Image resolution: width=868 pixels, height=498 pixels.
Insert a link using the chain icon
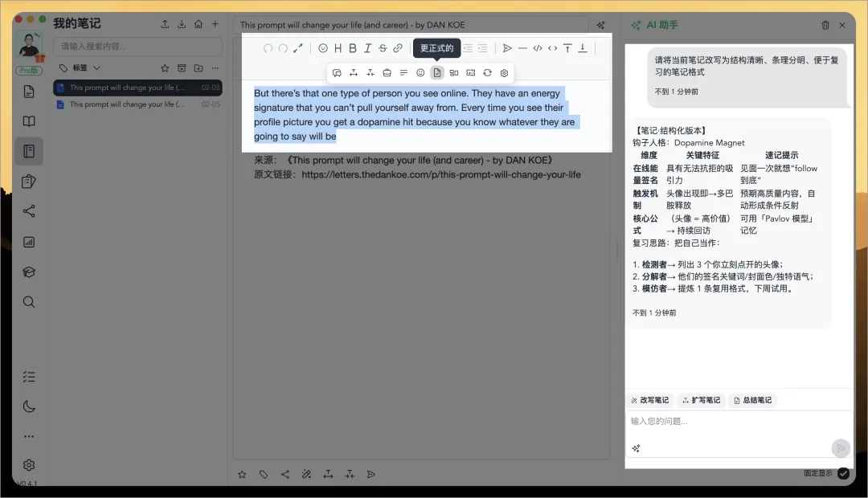[398, 48]
